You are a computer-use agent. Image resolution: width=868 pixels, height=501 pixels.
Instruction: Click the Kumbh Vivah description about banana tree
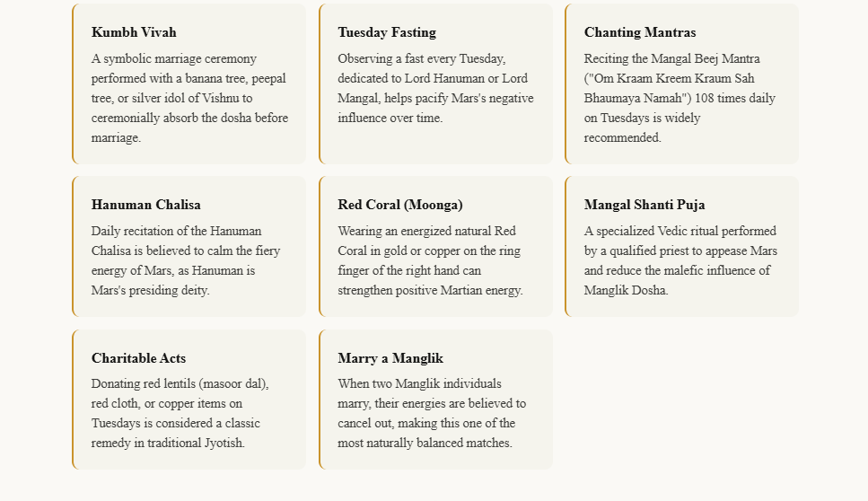[x=189, y=98]
